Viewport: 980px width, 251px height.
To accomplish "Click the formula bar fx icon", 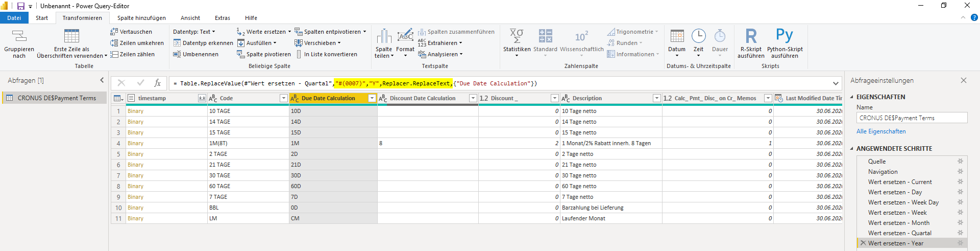I will point(157,83).
